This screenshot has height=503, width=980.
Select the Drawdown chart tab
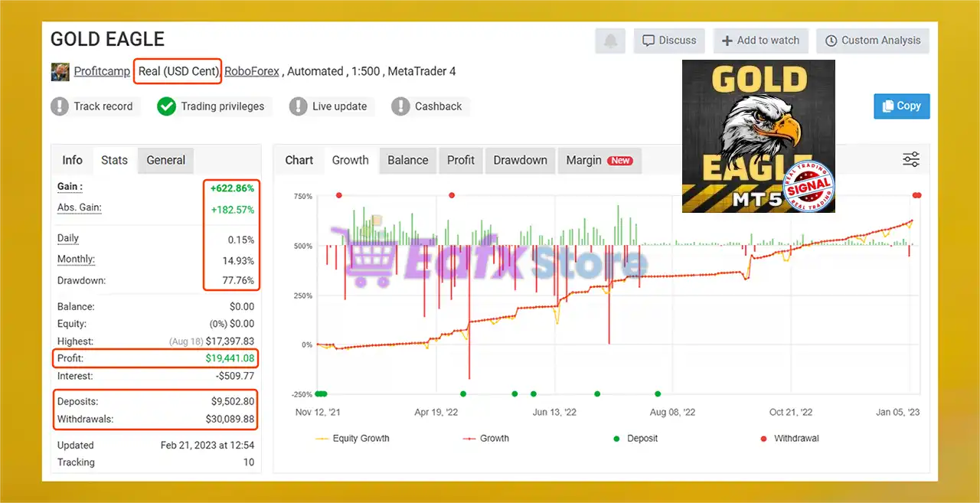pyautogui.click(x=521, y=160)
